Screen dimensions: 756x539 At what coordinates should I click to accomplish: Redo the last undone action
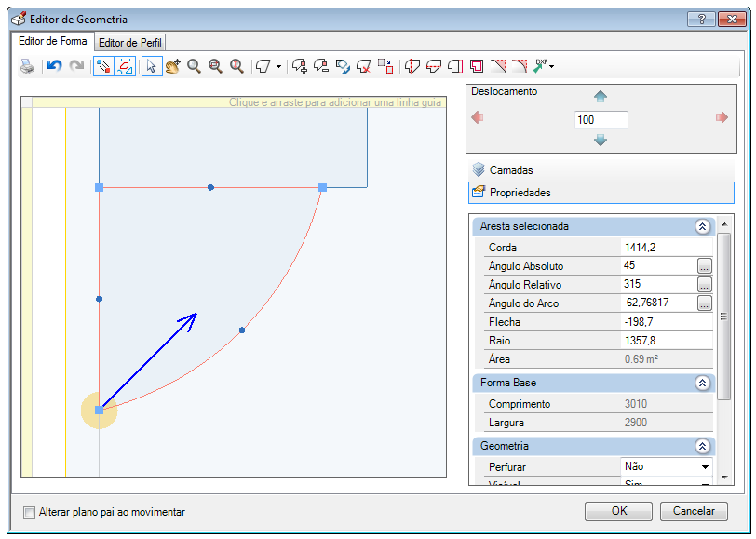point(76,66)
